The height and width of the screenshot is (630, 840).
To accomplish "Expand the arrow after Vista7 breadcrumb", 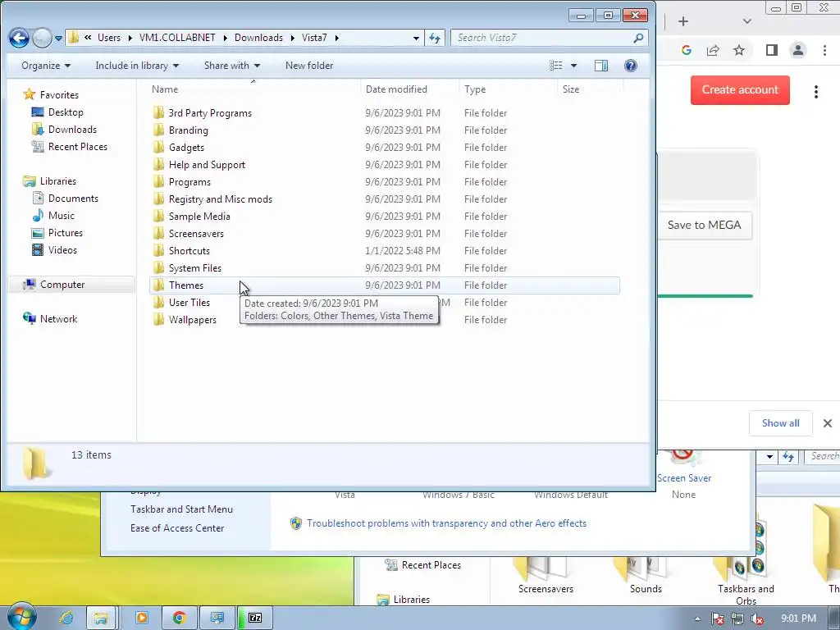I will point(336,38).
